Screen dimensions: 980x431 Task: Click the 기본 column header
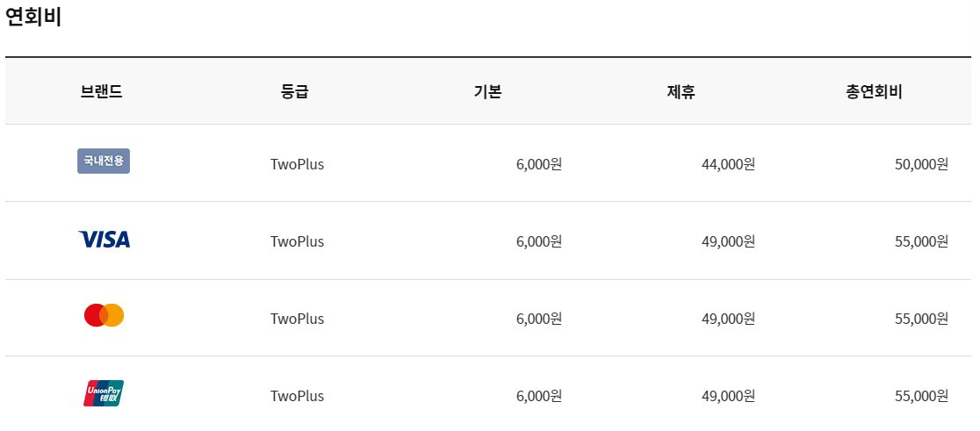pyautogui.click(x=487, y=91)
